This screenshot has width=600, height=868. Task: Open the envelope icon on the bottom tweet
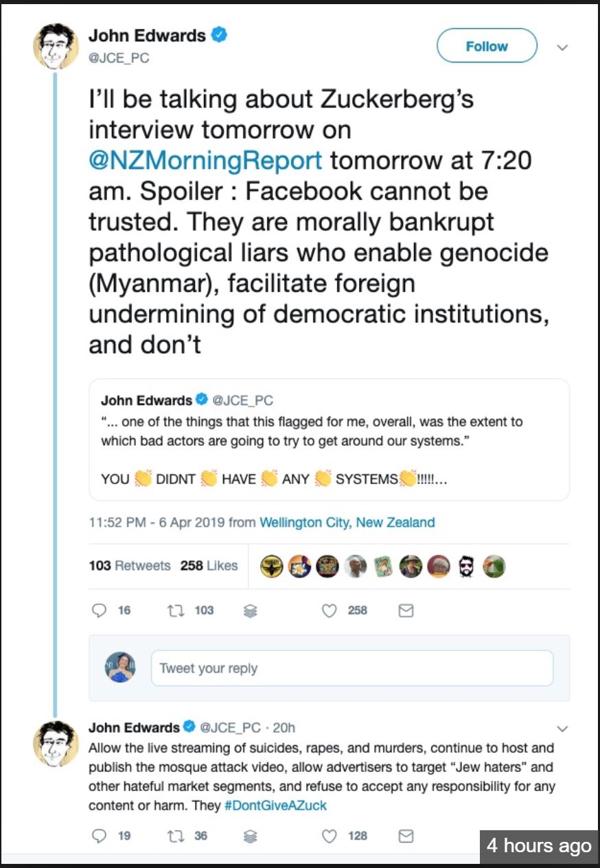(x=405, y=836)
